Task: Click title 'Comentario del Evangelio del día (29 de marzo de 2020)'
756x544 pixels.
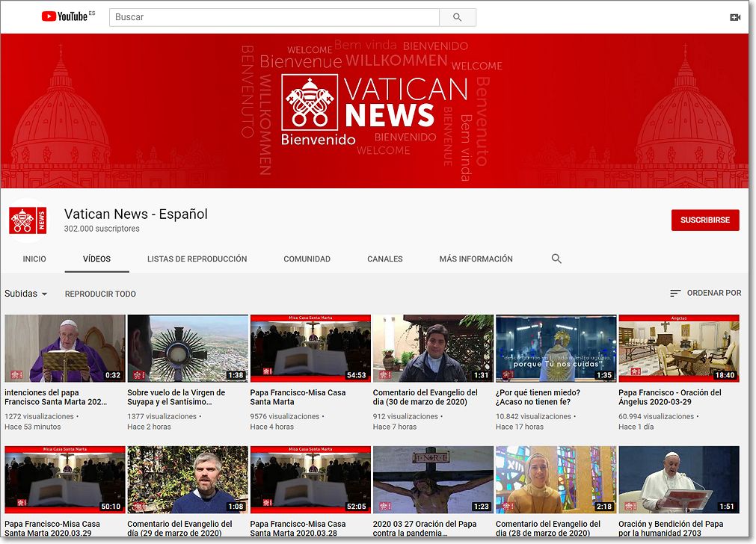Action: 179,528
